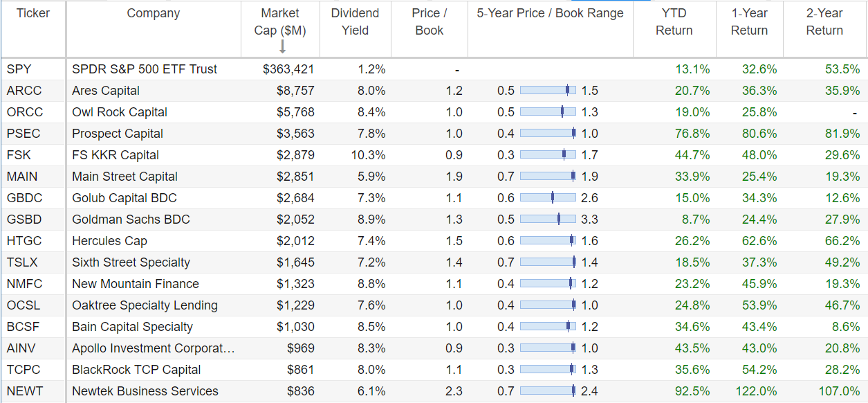The width and height of the screenshot is (868, 403).
Task: Click the 76.8% YTD return value
Action: tap(692, 134)
